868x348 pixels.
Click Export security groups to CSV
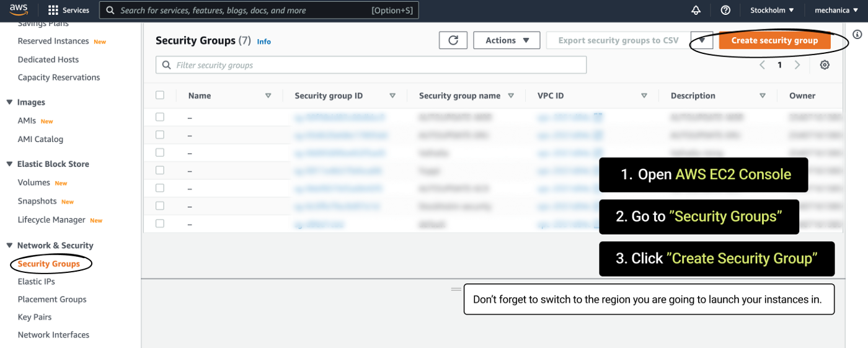pos(618,40)
